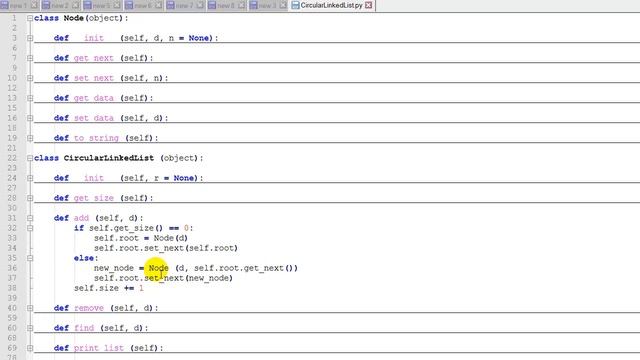Click the save icon on CircularLinkedList.py tab
The width and height of the screenshot is (640, 360).
point(295,6)
